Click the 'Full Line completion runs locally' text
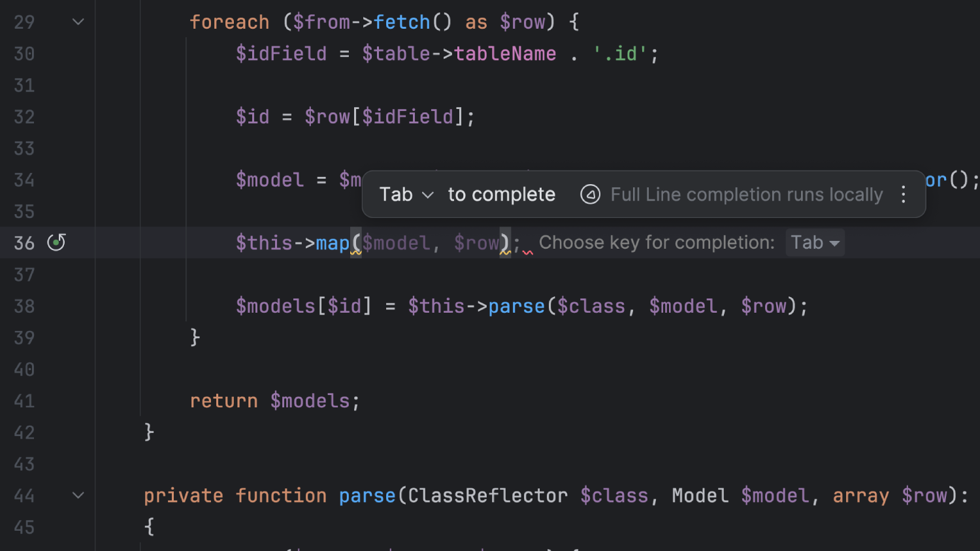 tap(746, 195)
